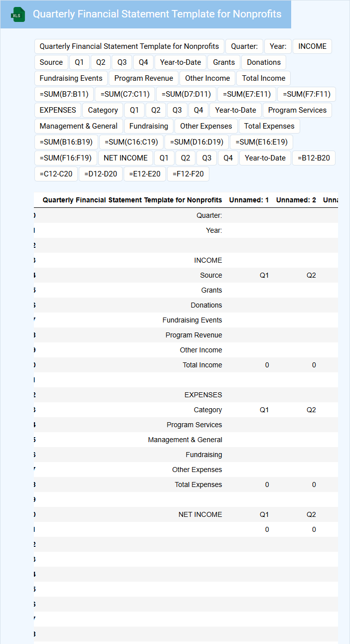Click the =F12-F20 formula chip

pos(188,174)
